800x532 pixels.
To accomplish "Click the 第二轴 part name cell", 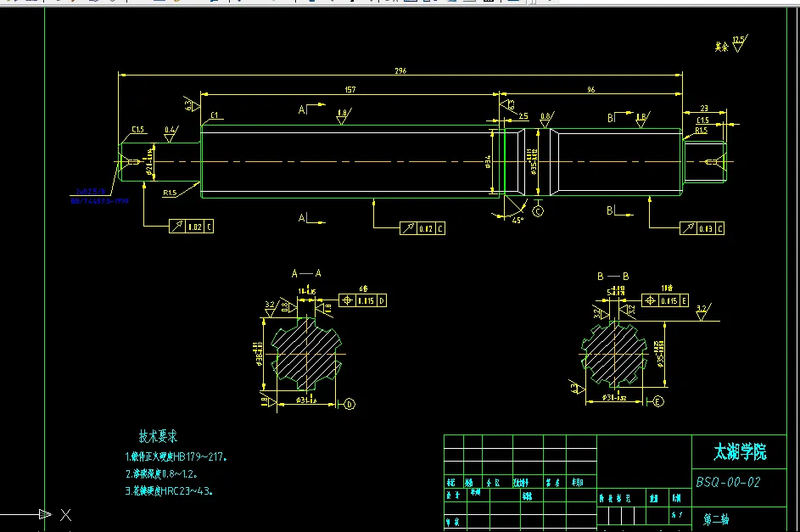I will [716, 520].
